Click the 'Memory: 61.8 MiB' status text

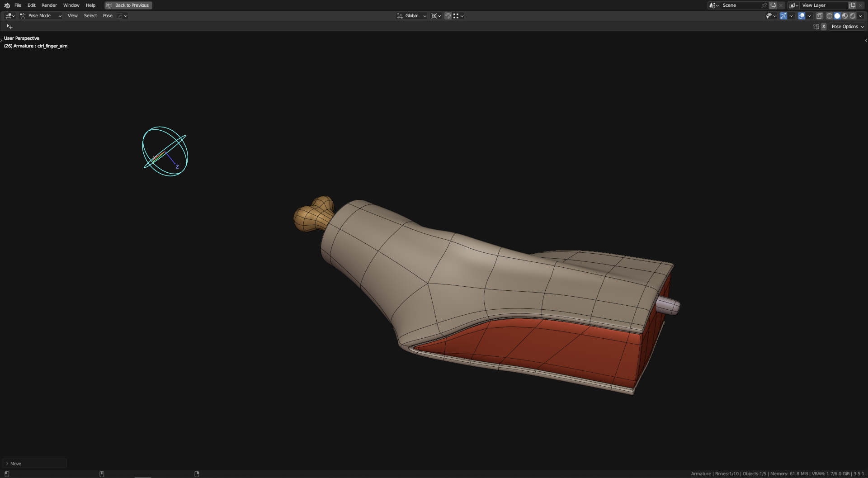point(789,474)
